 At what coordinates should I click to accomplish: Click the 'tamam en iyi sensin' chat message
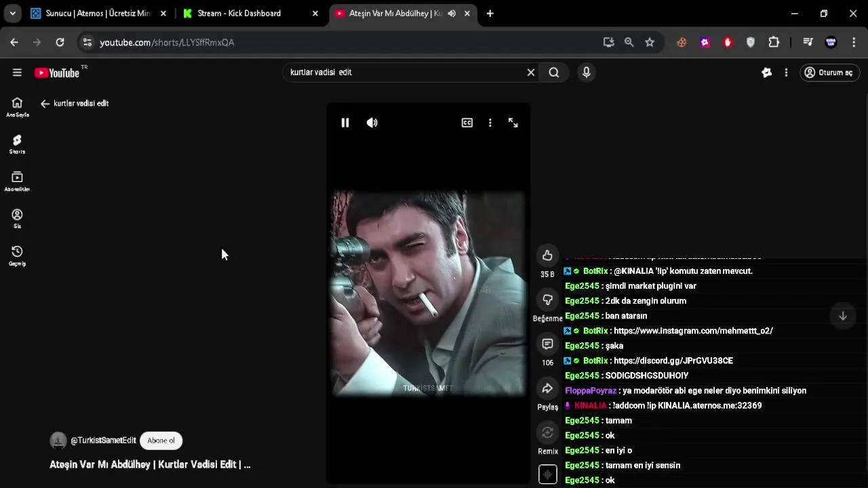[x=643, y=465]
